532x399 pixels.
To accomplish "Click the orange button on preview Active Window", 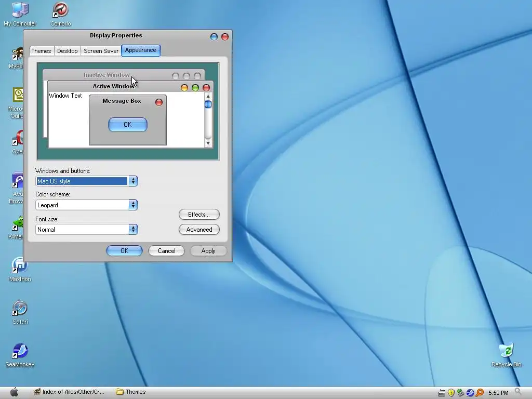I will pos(184,88).
